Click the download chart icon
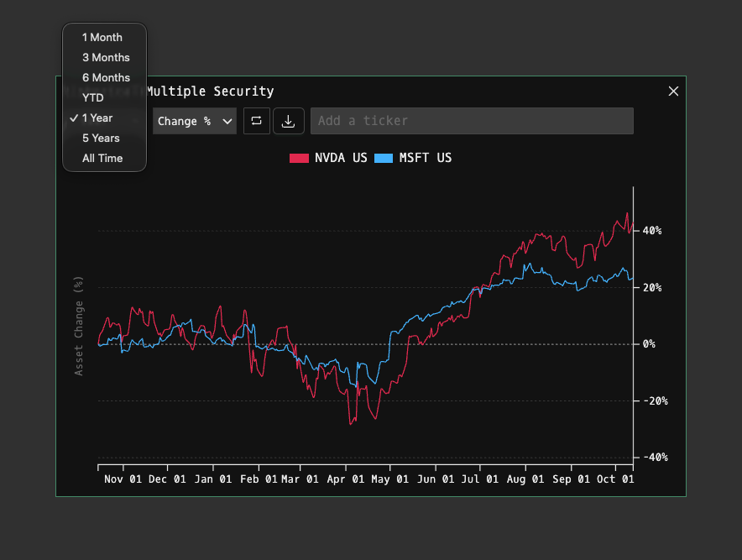Image resolution: width=742 pixels, height=560 pixels. click(288, 121)
